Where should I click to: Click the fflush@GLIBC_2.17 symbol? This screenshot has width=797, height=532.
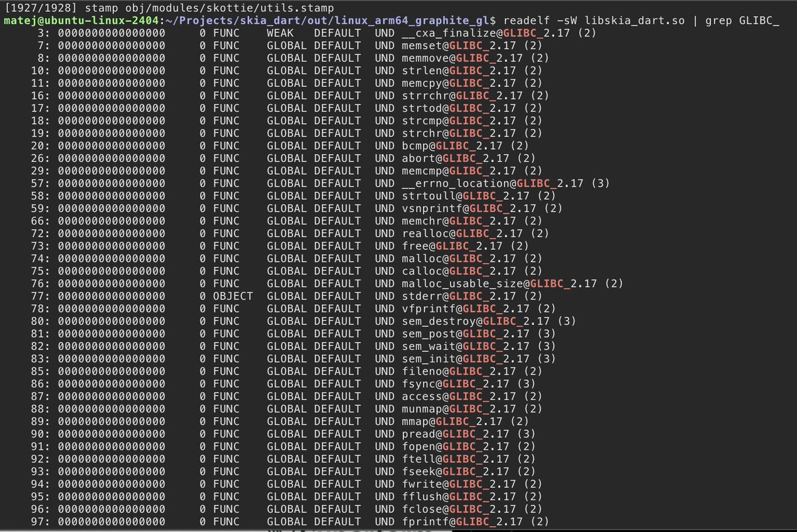[x=458, y=497]
